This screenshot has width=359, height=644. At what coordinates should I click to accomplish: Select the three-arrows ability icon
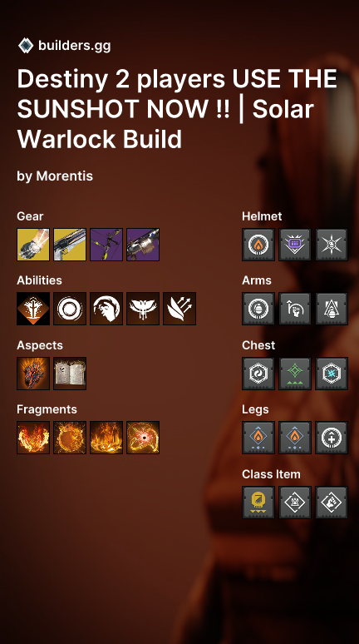point(179,309)
